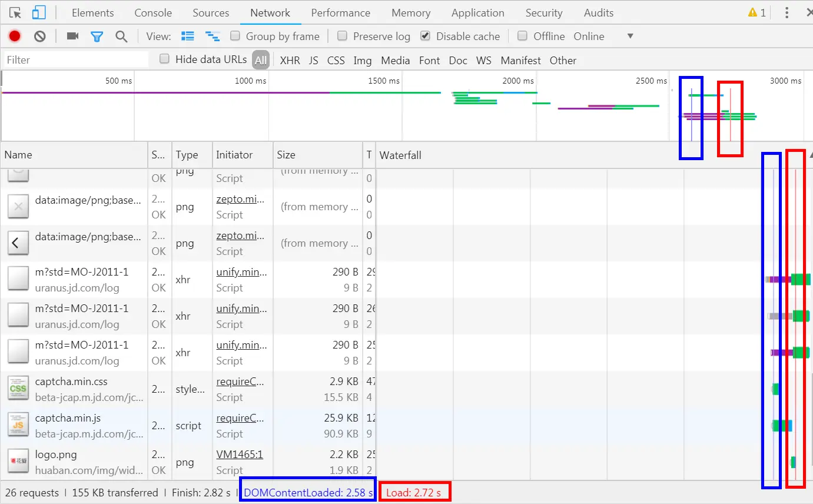Screen dimensions: 813x504
Task: Show only Media requests
Action: point(396,60)
